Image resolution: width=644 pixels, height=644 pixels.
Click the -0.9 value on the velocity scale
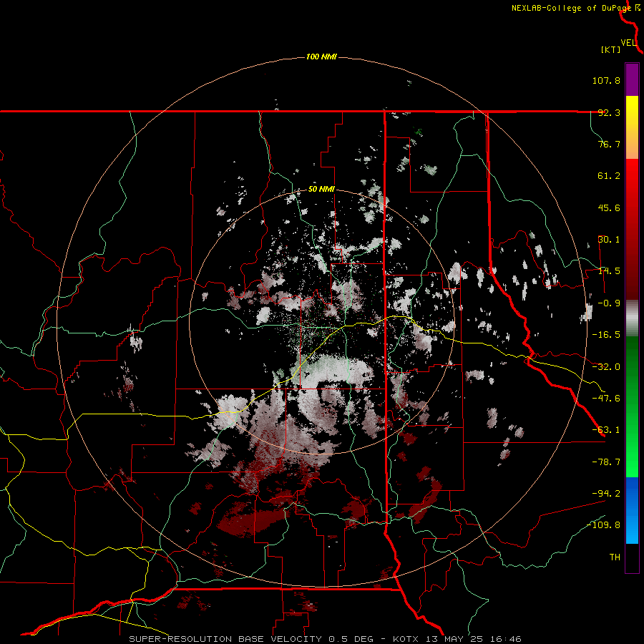609,303
